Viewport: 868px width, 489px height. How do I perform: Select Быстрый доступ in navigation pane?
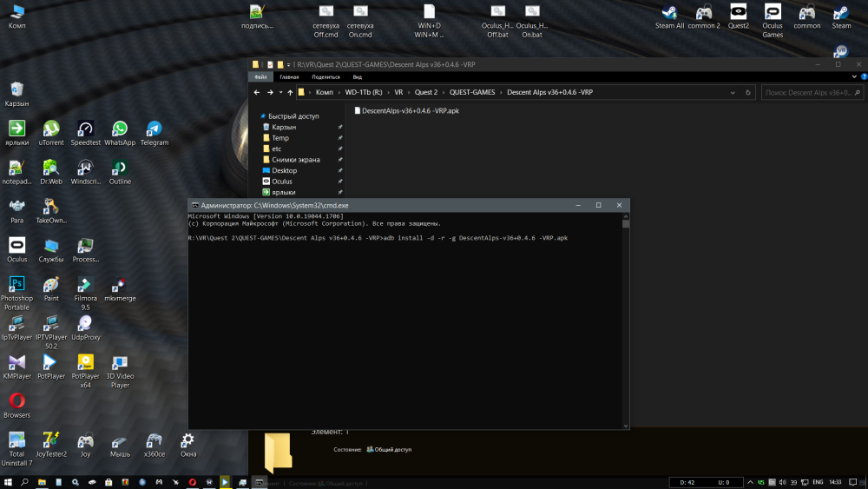293,116
